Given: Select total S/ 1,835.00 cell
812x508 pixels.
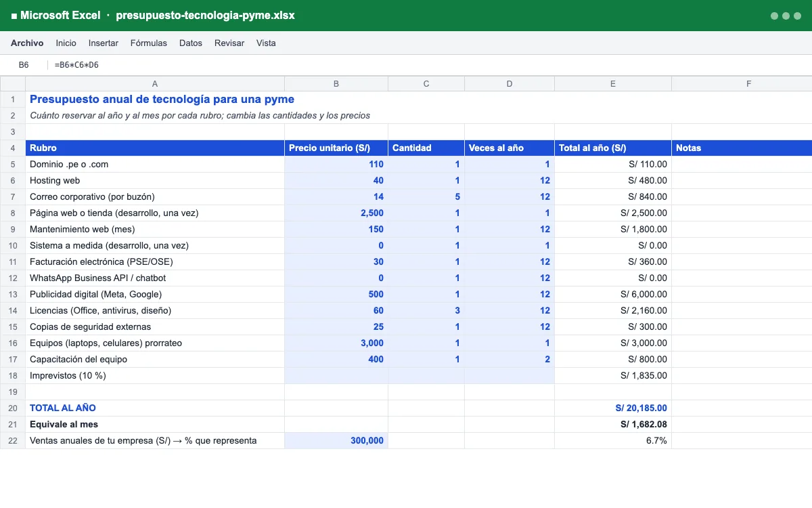Looking at the screenshot, I should pos(613,375).
